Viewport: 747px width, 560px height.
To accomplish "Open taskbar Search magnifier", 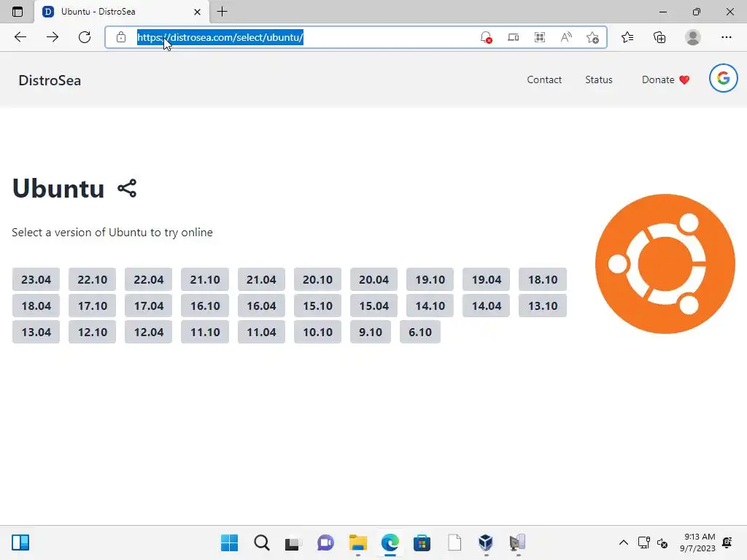I will (x=262, y=542).
